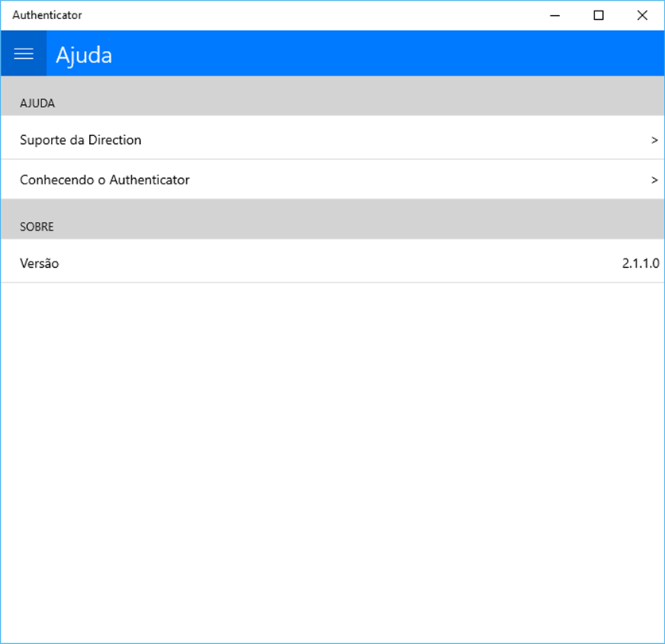Expand chevron on Conhecendo o Authenticator row
Viewport: 665px width, 644px height.
pos(655,180)
